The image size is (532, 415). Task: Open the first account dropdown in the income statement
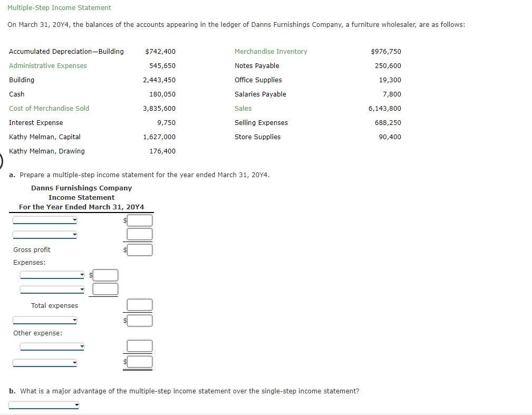pos(45,220)
